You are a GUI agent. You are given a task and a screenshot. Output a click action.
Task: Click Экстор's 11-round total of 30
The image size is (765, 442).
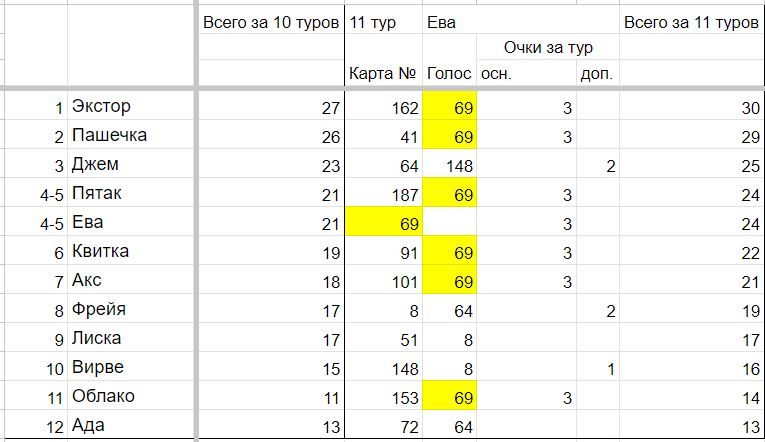(x=692, y=105)
